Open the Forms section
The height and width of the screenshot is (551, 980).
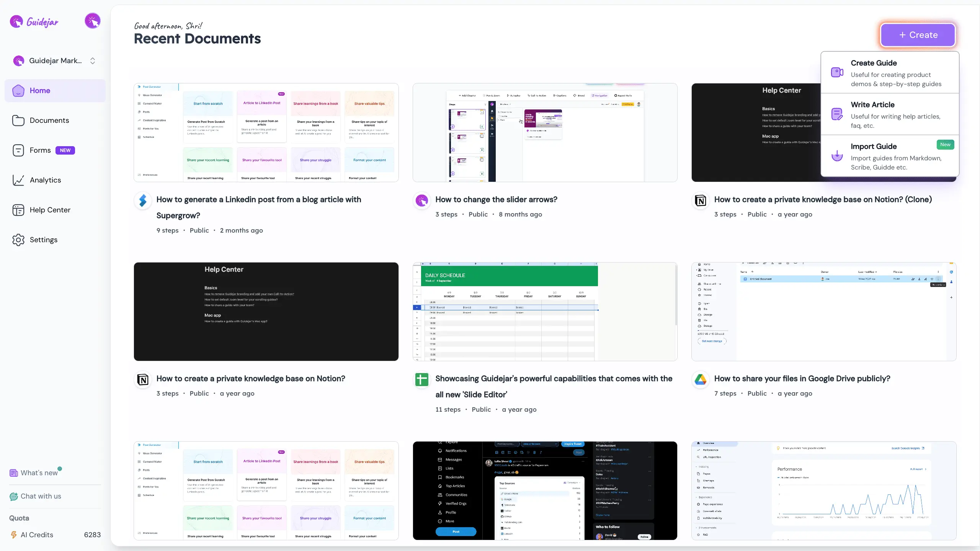click(x=55, y=150)
